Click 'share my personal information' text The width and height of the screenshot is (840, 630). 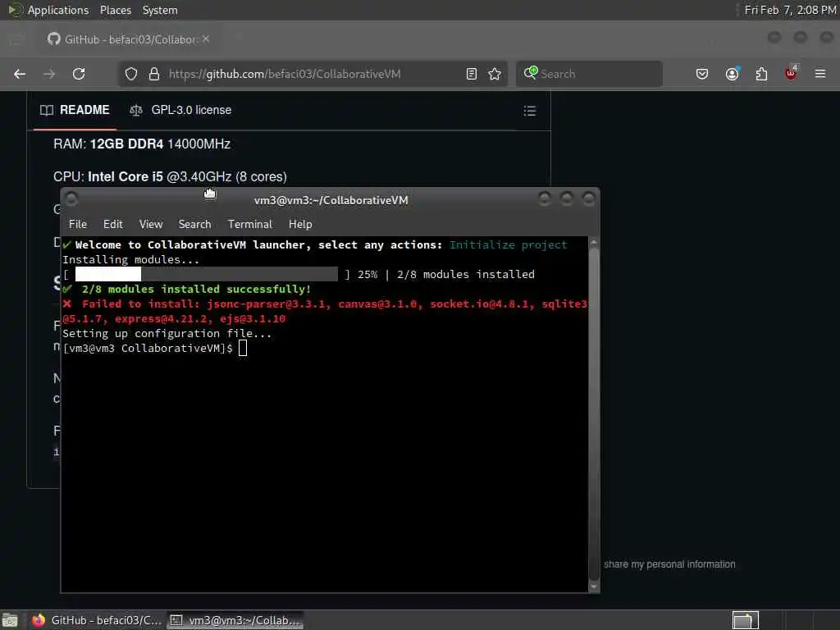pos(669,564)
